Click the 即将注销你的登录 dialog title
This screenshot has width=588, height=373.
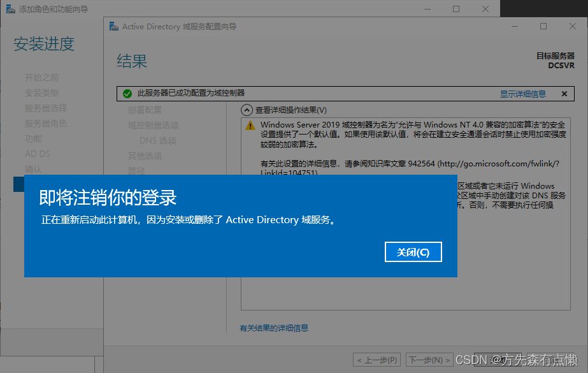click(x=108, y=198)
